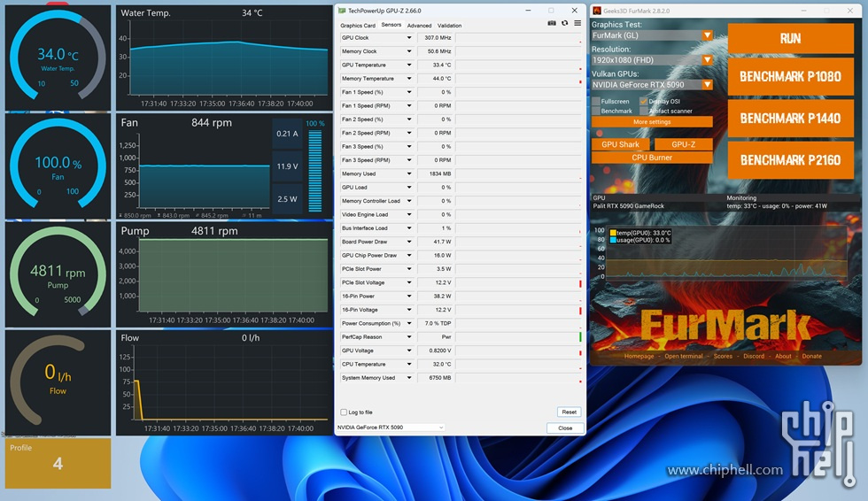Click the Flow 0 l/h circular gauge
The image size is (868, 501).
point(58,382)
